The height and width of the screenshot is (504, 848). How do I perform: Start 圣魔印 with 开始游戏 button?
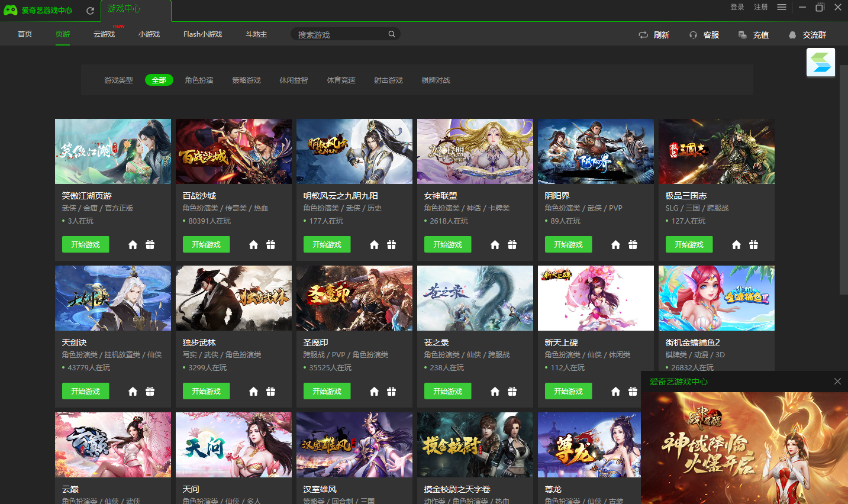tap(327, 391)
